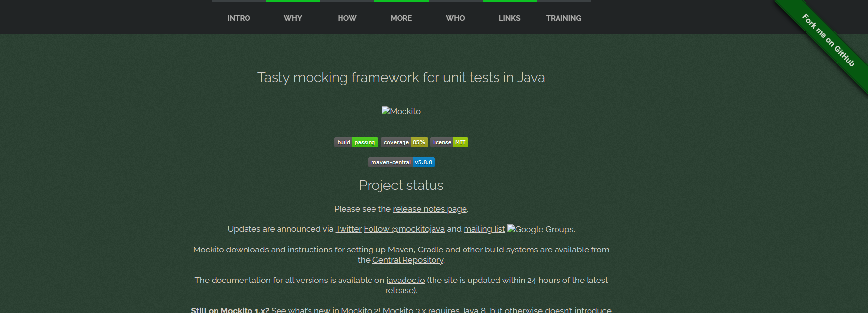Click the Google Groups image

pos(540,229)
